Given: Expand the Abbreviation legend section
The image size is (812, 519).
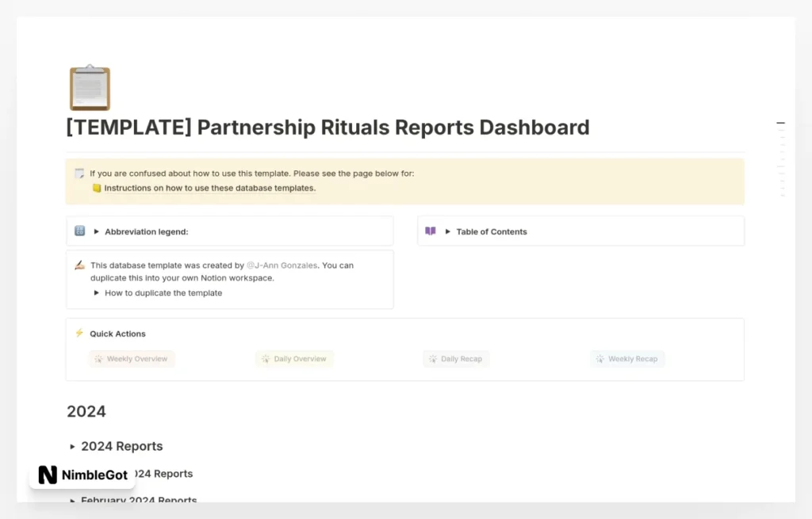Looking at the screenshot, I should tap(96, 230).
